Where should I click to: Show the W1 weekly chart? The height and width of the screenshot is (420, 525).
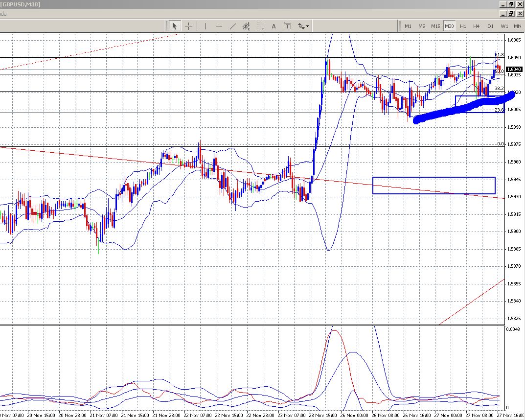tap(504, 26)
